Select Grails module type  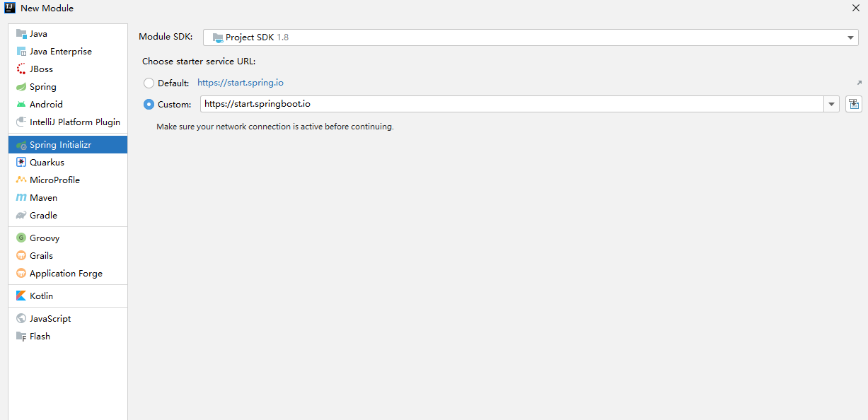[x=68, y=255]
